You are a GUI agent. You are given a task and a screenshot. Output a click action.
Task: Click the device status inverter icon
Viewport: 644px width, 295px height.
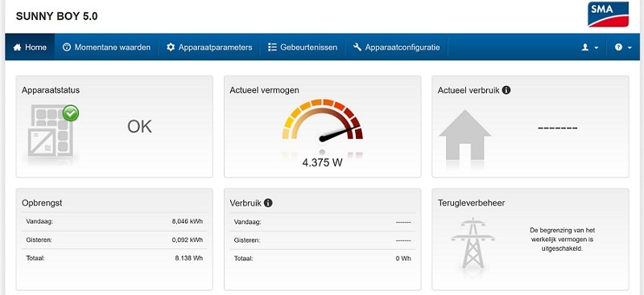(51, 132)
